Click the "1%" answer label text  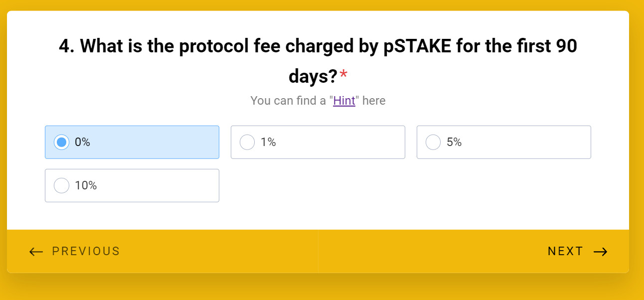point(268,142)
